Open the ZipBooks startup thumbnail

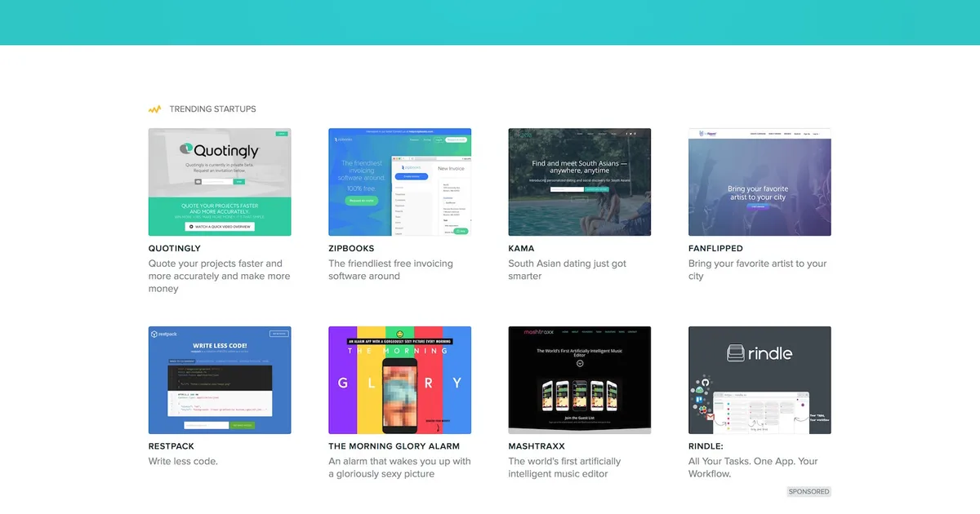(x=400, y=182)
